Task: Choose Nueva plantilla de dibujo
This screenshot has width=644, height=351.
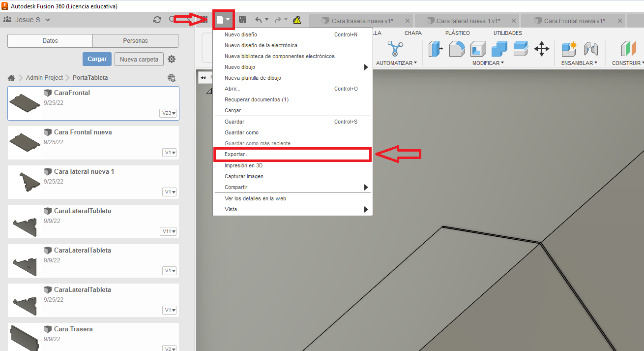Action: [293, 78]
